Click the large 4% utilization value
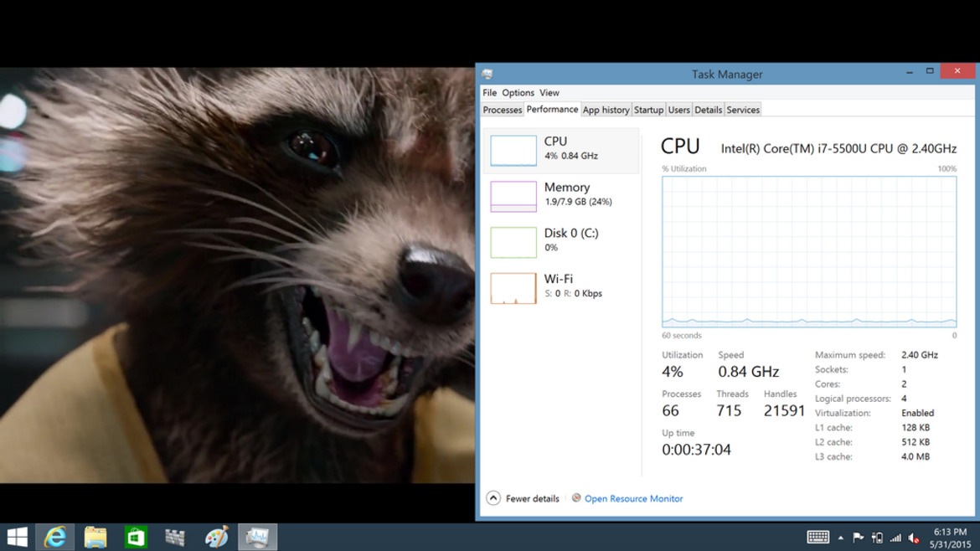Screen dimensions: 980x551 coord(673,372)
